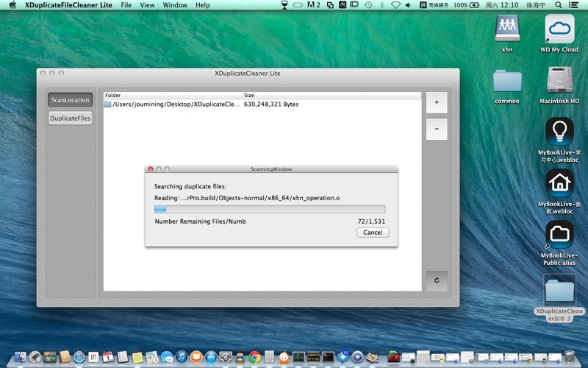Click the Reading xhn_operation.o path text
This screenshot has height=368, width=588.
(247, 198)
